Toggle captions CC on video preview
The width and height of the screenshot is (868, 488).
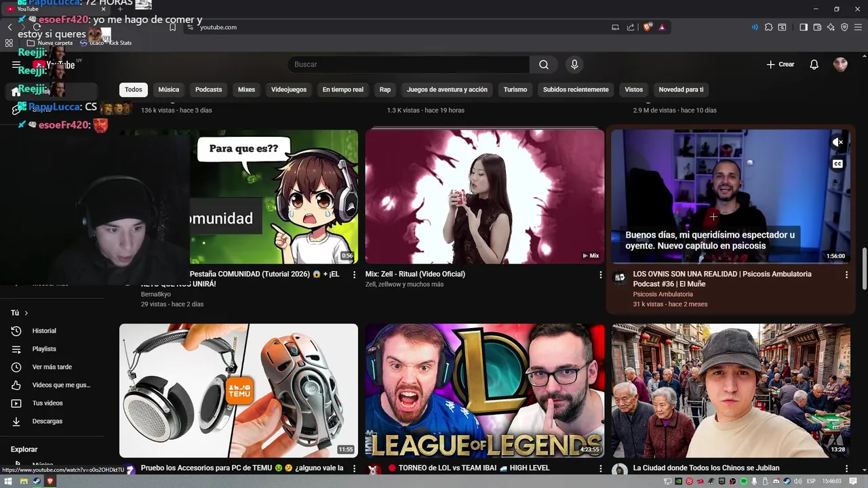pyautogui.click(x=839, y=164)
